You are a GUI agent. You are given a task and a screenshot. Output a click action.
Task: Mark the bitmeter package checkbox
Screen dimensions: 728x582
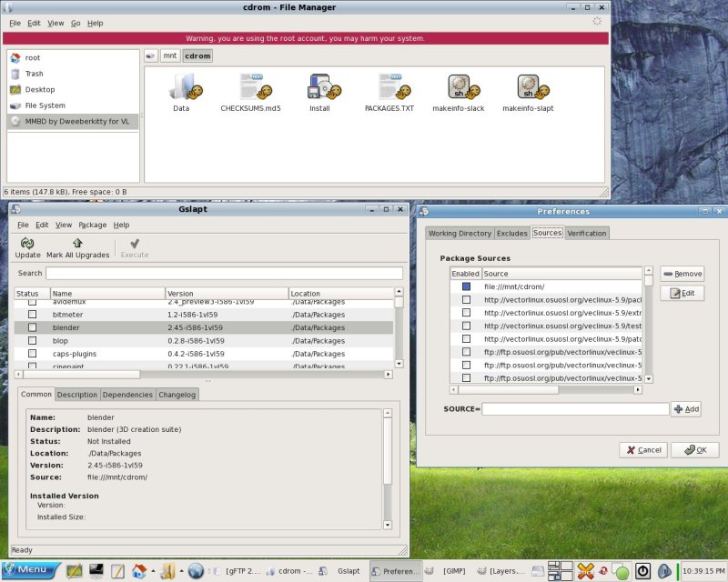click(x=32, y=314)
